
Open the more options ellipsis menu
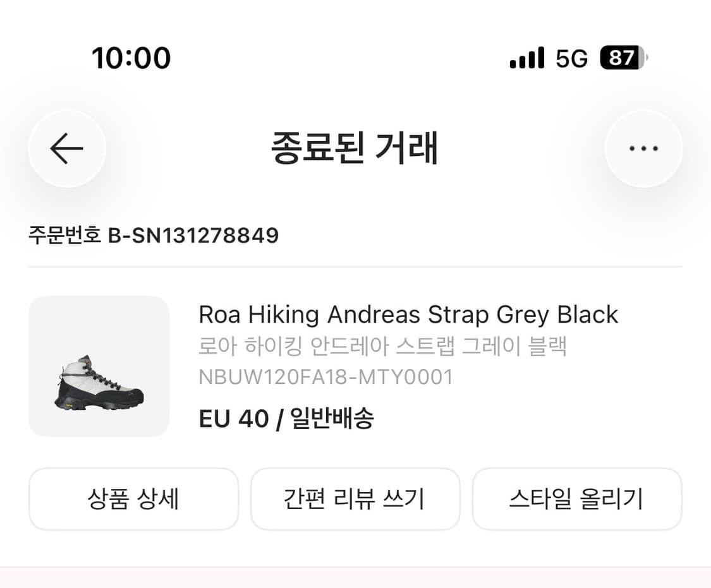click(643, 148)
